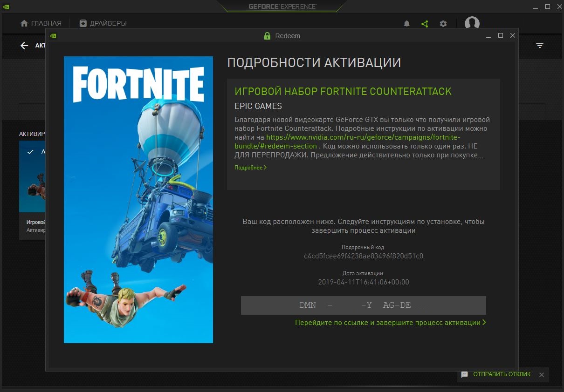The image size is (564, 392).
Task: Click the feedback chat bubble icon
Action: tap(465, 375)
